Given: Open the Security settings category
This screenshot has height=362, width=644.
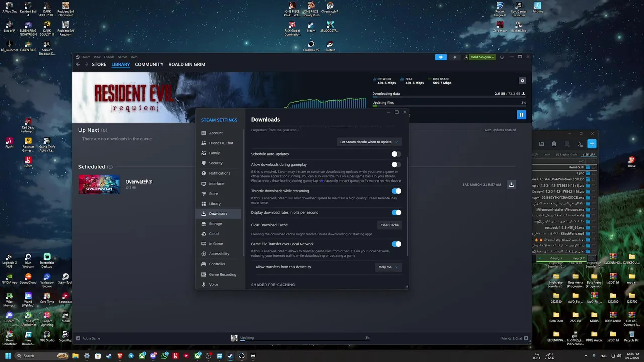Looking at the screenshot, I should [x=218, y=163].
